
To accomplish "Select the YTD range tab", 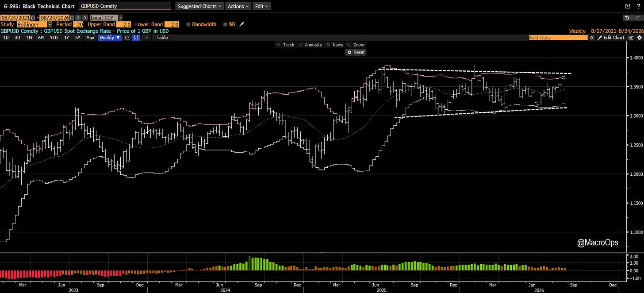I will (54, 38).
